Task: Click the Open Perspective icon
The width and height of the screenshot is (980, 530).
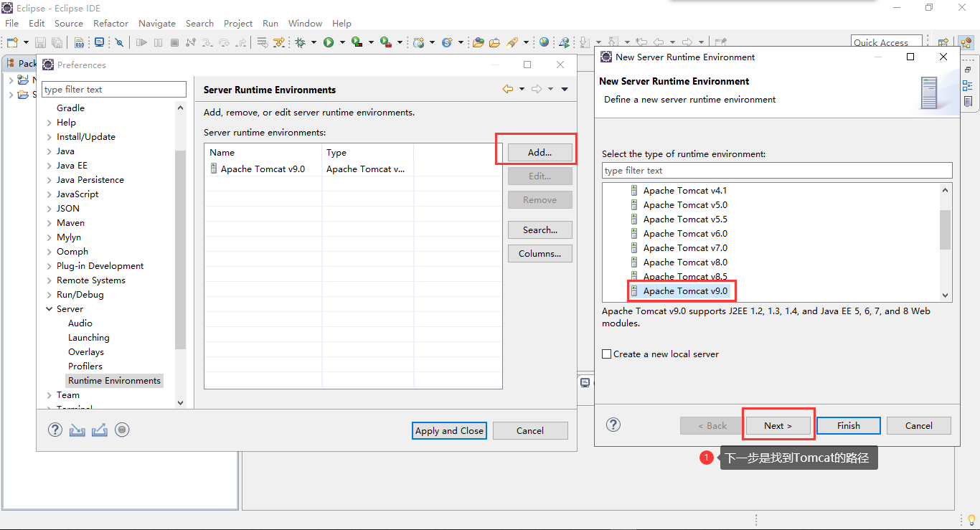Action: pyautogui.click(x=943, y=42)
